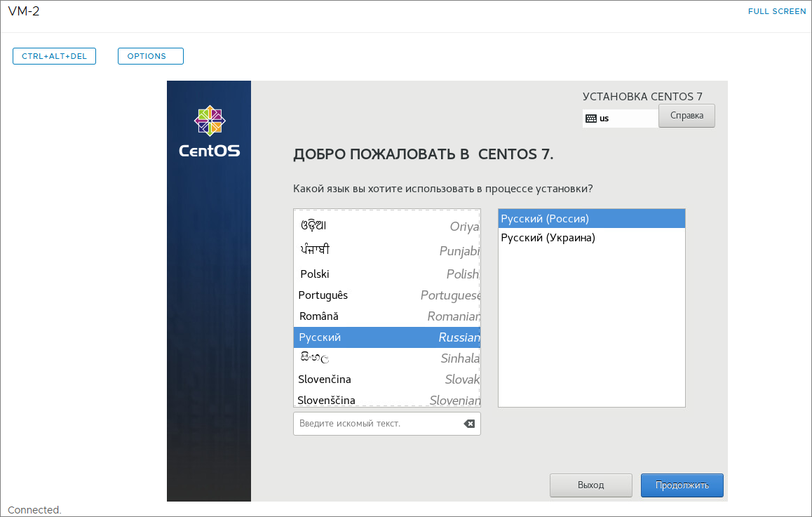Switch console to FULL SCREEN
This screenshot has width=812, height=517.
coord(777,11)
